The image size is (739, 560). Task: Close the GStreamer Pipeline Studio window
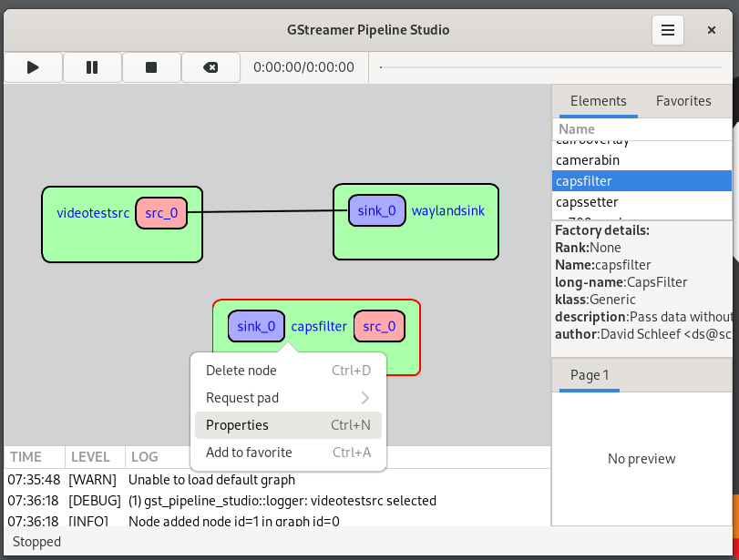click(x=711, y=30)
